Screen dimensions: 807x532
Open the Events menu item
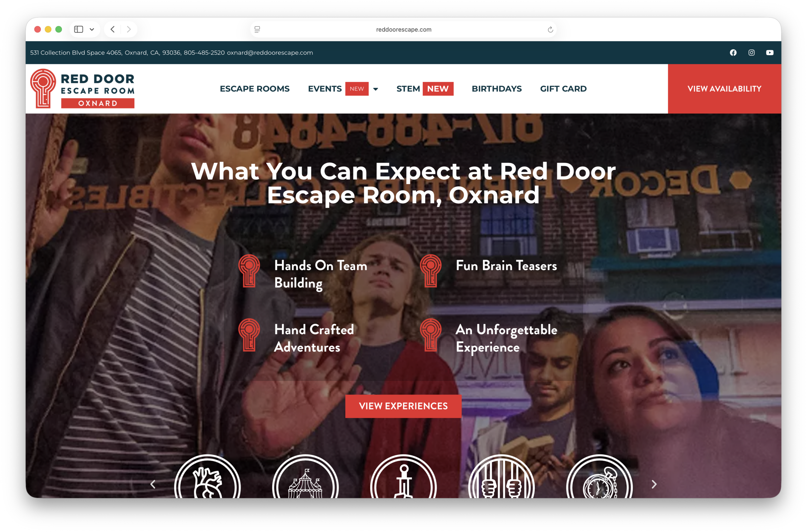325,89
